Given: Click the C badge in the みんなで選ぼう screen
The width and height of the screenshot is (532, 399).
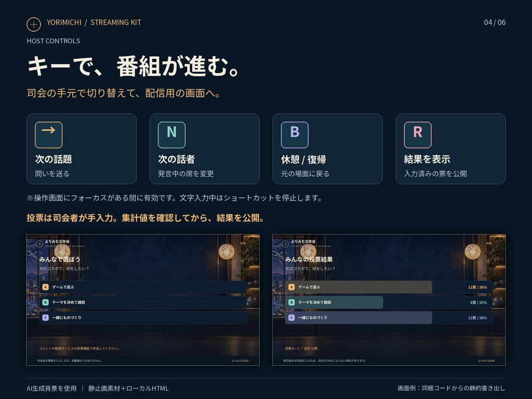Looking at the screenshot, I should [x=46, y=317].
